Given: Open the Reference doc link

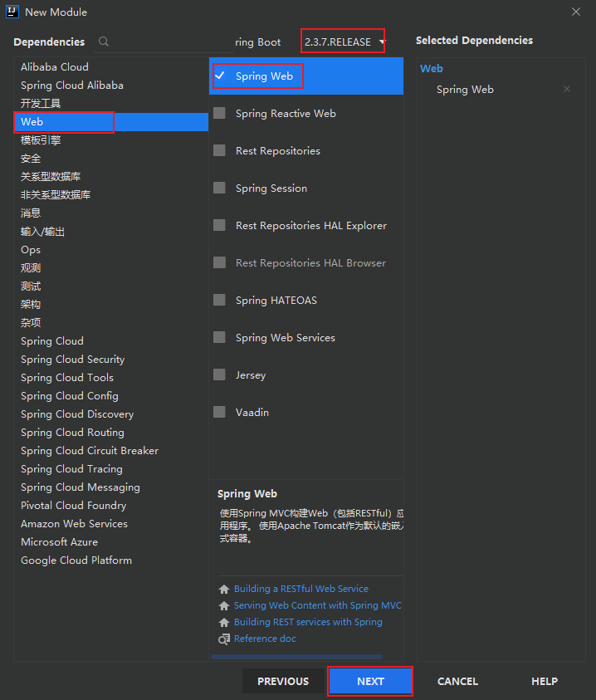Looking at the screenshot, I should [266, 638].
